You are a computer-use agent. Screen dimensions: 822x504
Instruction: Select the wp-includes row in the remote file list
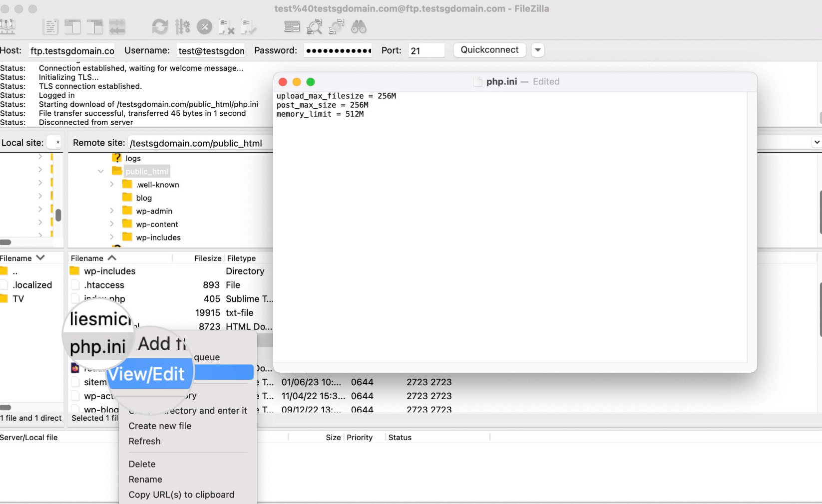coord(171,271)
